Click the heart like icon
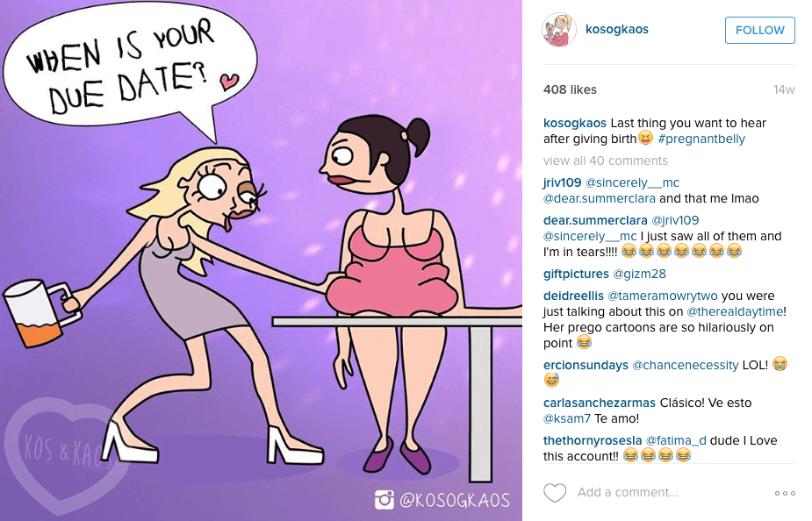This screenshot has width=812, height=521. coord(555,493)
